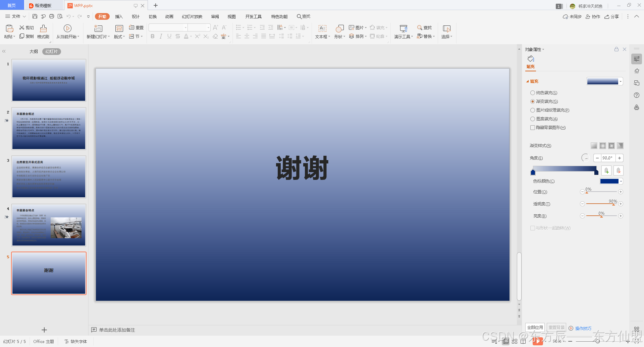This screenshot has height=347, width=644.
Task: Click the angle (角度) 90.0° input field
Action: (608, 158)
